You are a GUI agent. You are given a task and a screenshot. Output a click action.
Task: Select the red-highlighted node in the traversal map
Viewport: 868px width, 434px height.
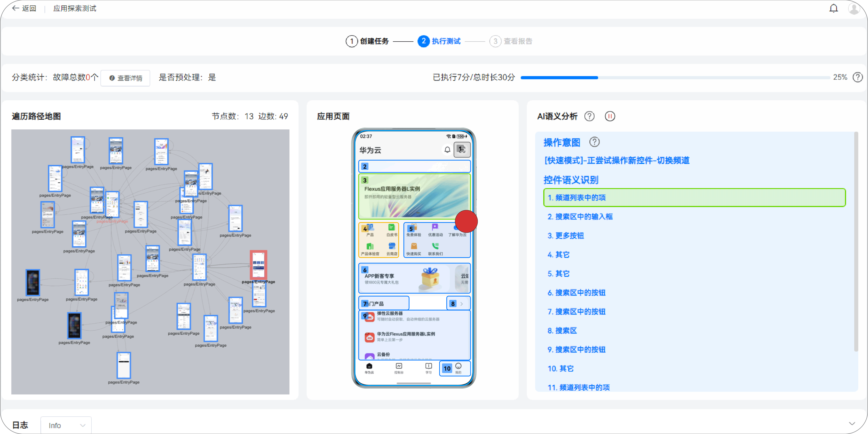click(x=259, y=265)
